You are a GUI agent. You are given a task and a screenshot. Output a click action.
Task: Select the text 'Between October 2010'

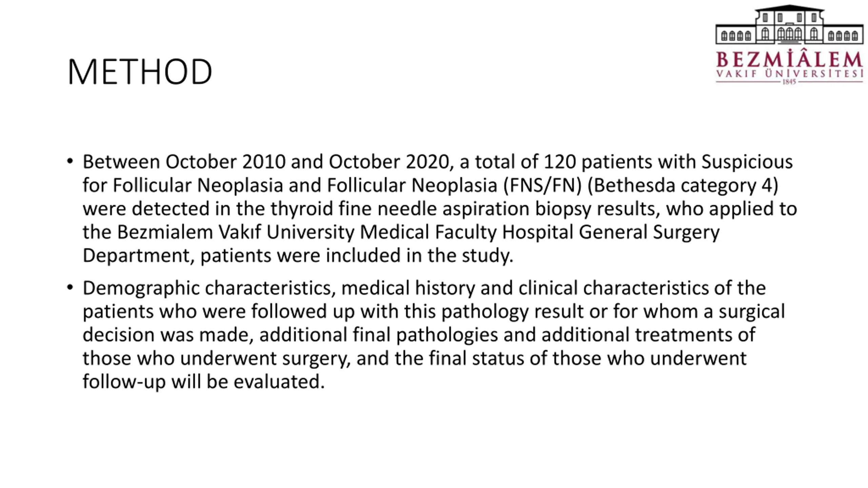184,162
